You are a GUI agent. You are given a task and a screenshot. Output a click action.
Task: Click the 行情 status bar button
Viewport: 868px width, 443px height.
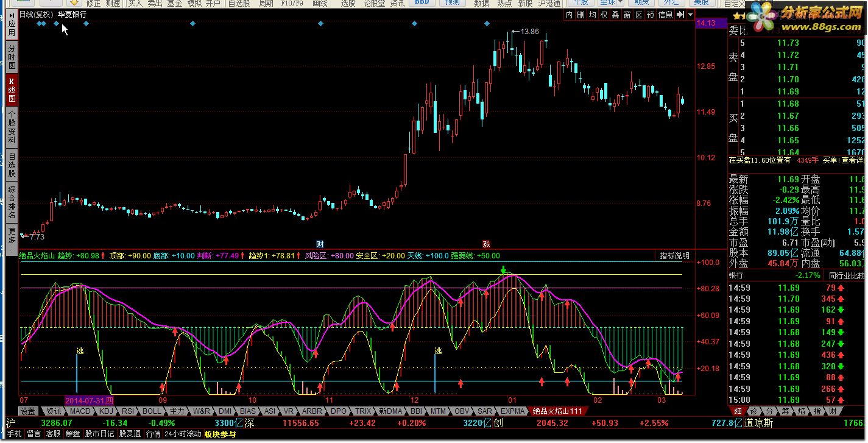click(x=153, y=434)
